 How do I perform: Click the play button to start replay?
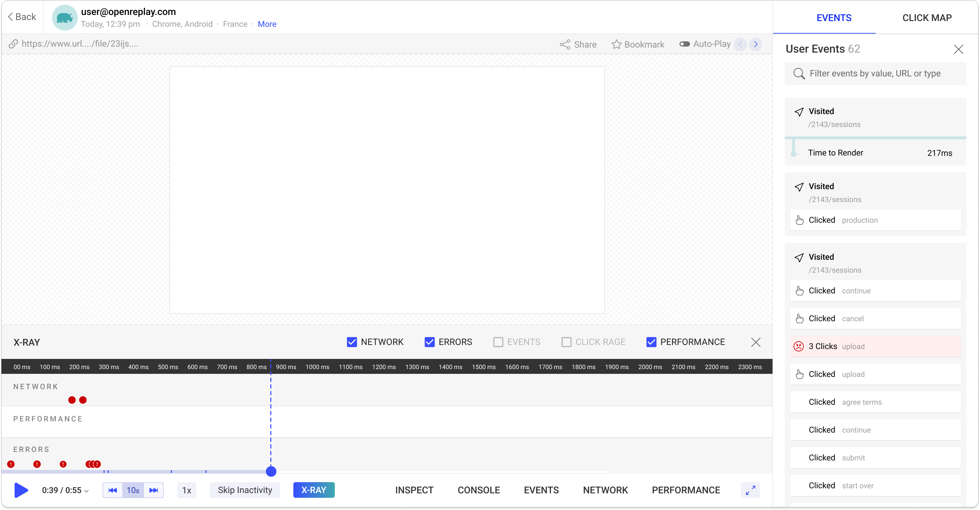coord(21,490)
